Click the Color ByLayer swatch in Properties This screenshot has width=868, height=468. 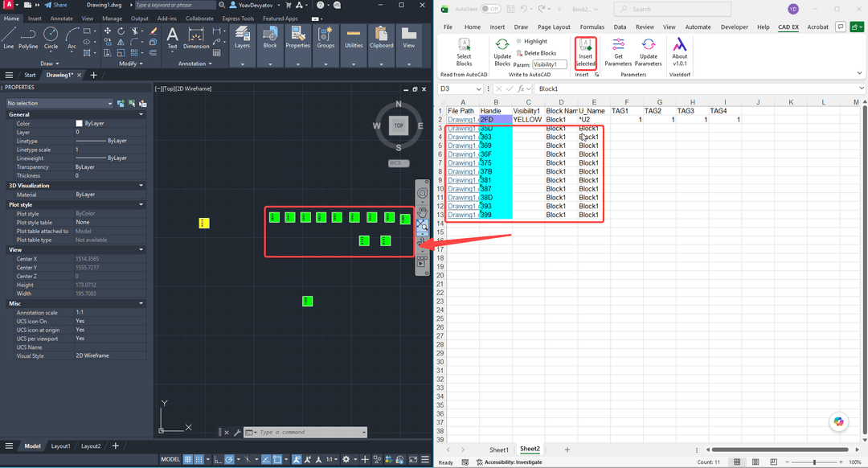pos(79,124)
